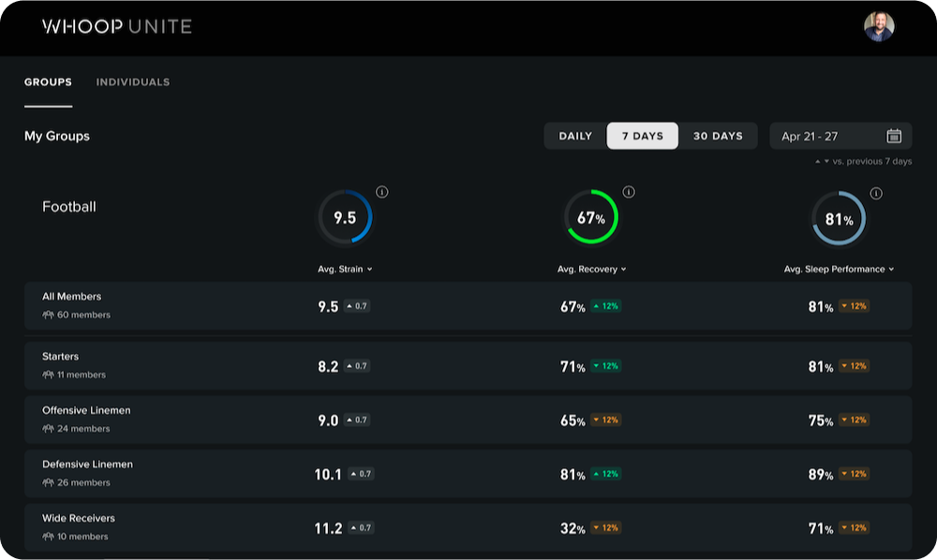Switch the time range to DAILY

574,135
